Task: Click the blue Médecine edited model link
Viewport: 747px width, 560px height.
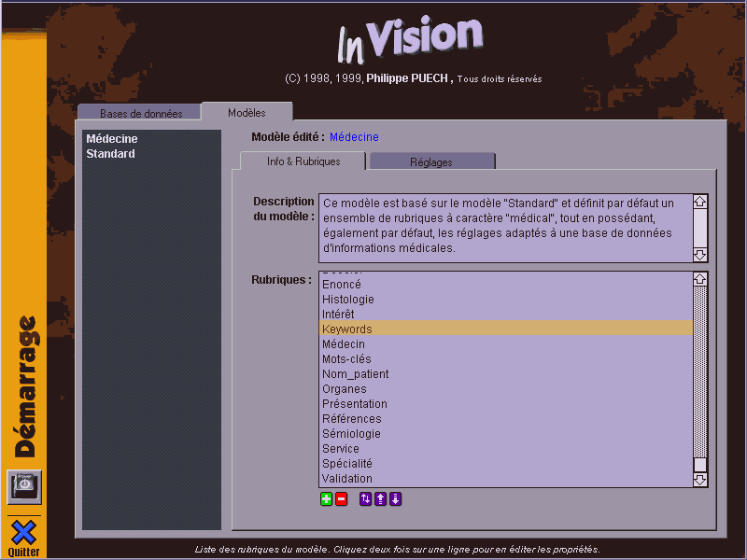Action: [354, 137]
